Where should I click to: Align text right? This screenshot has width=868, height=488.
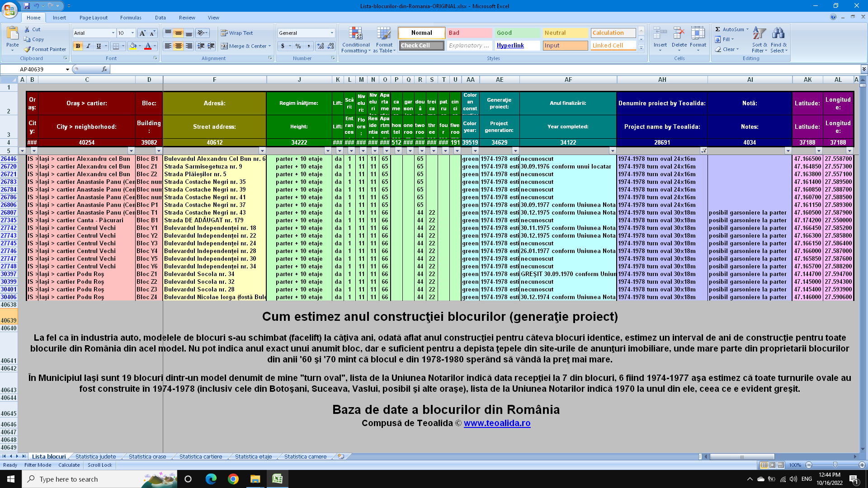189,46
